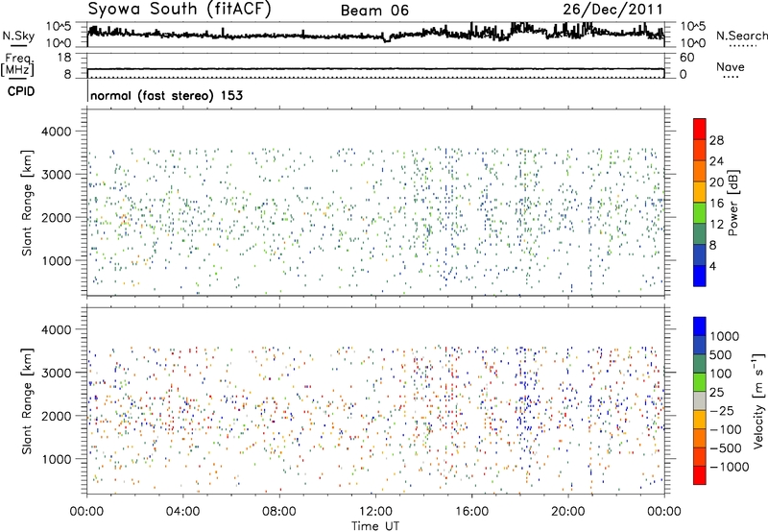Click the "28" power colorbar value

(x=716, y=140)
